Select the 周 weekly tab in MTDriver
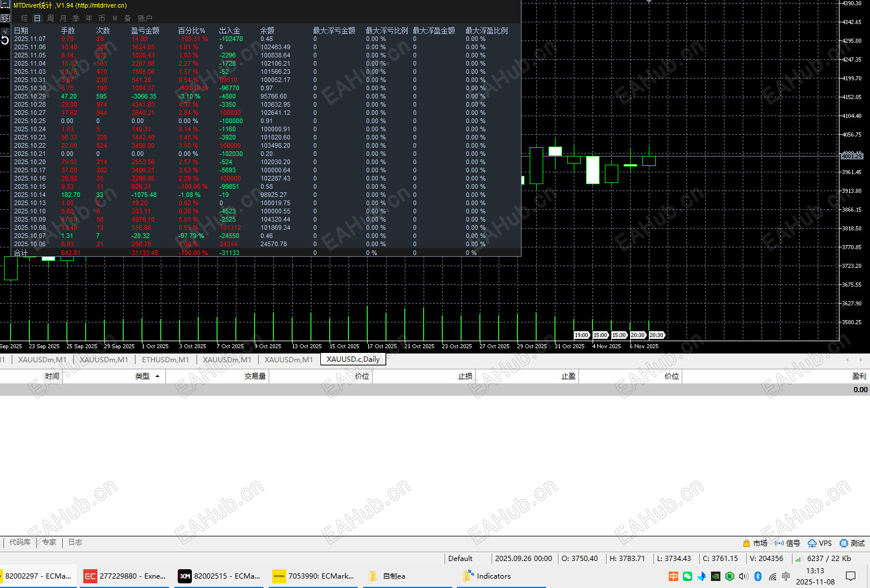Screen dimensions: 870x588 [x=50, y=18]
